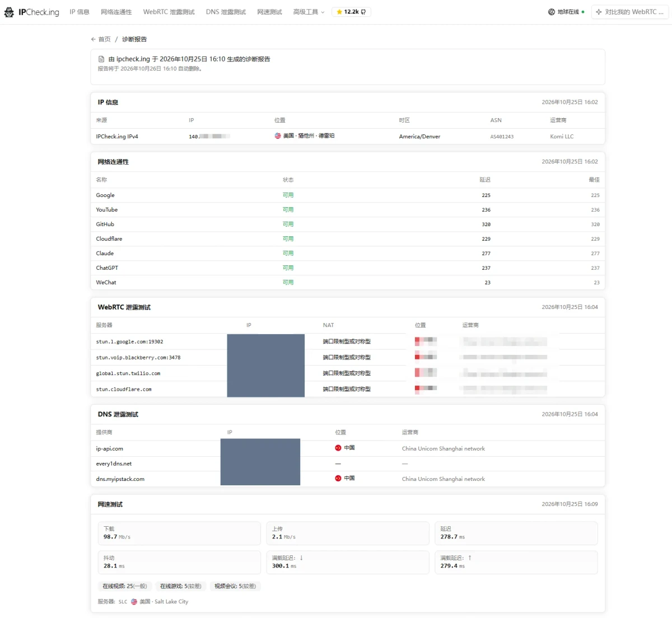Click the US flag icon in IP 信息 row
The height and width of the screenshot is (618, 672).
(x=278, y=136)
